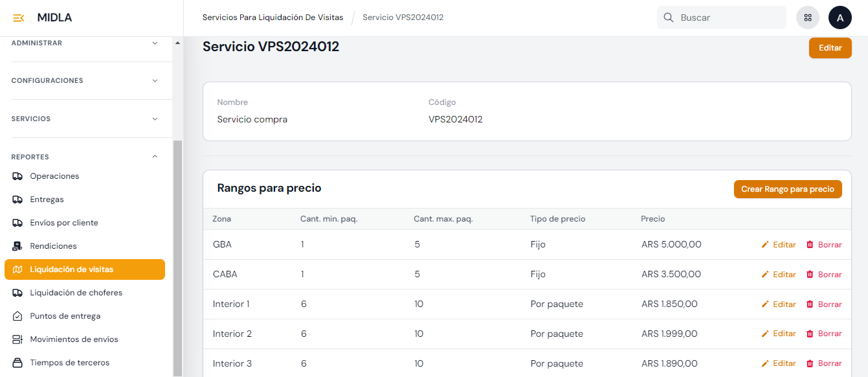This screenshot has height=377, width=868.
Task: Click the top Editar button for the service
Action: click(830, 48)
